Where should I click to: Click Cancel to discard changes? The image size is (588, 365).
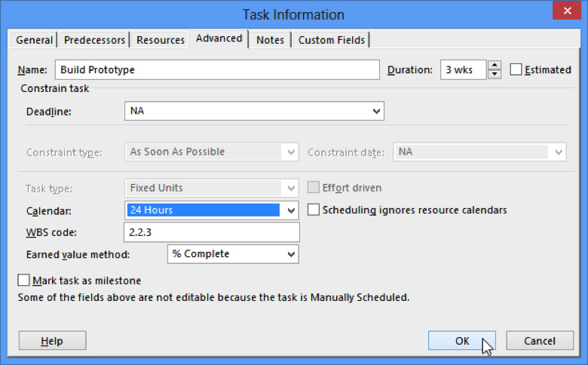[x=540, y=341]
